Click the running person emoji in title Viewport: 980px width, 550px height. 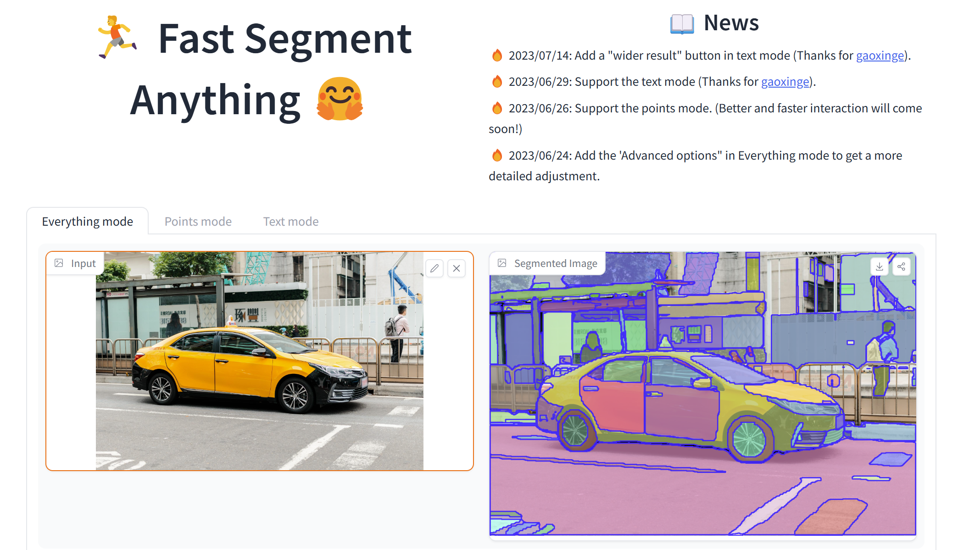tap(117, 38)
